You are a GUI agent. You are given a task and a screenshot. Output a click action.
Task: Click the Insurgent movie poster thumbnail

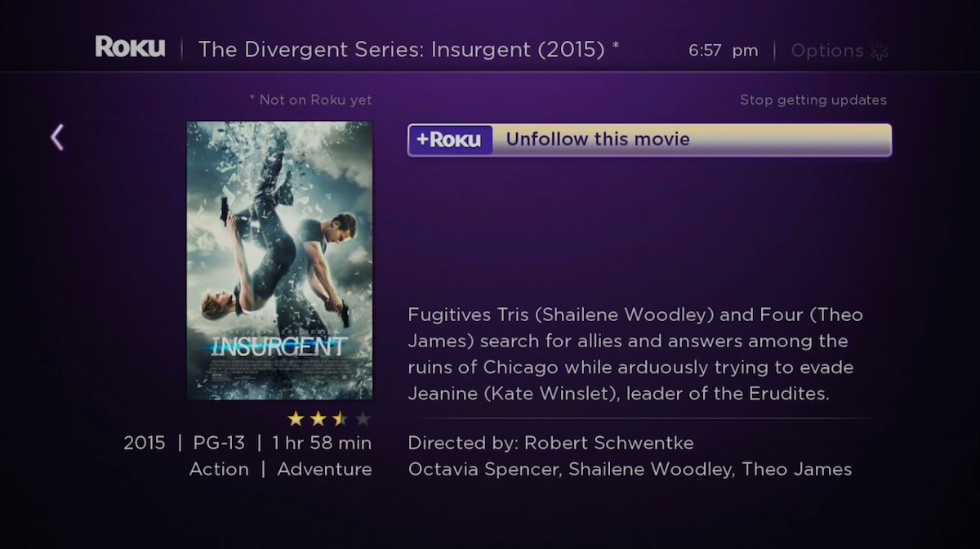tap(279, 261)
